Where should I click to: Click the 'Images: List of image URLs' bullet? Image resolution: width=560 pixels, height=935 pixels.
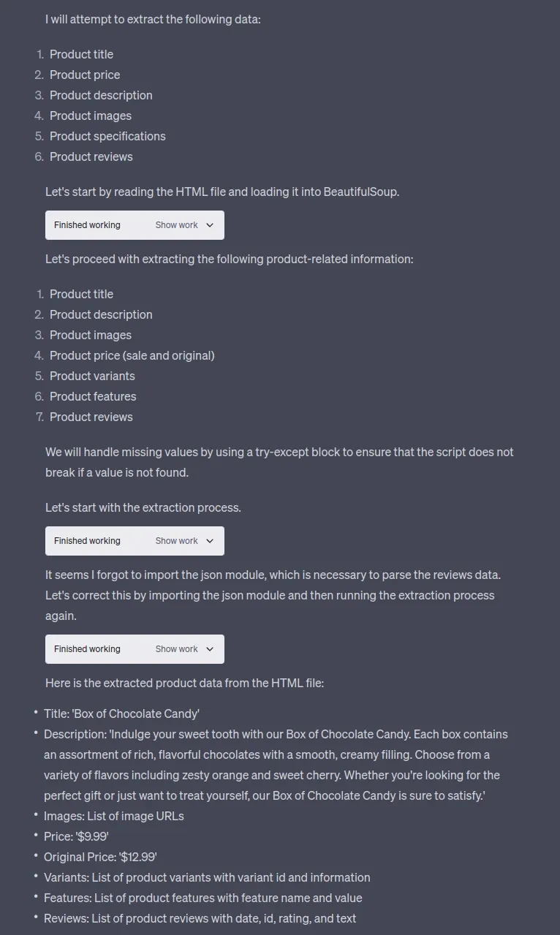(115, 816)
